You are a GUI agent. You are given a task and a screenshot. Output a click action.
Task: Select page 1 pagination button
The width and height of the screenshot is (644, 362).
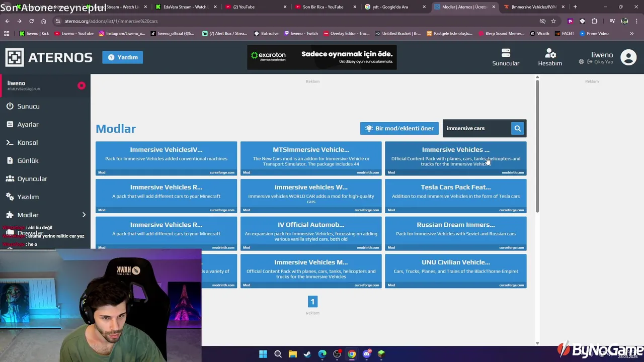(312, 301)
